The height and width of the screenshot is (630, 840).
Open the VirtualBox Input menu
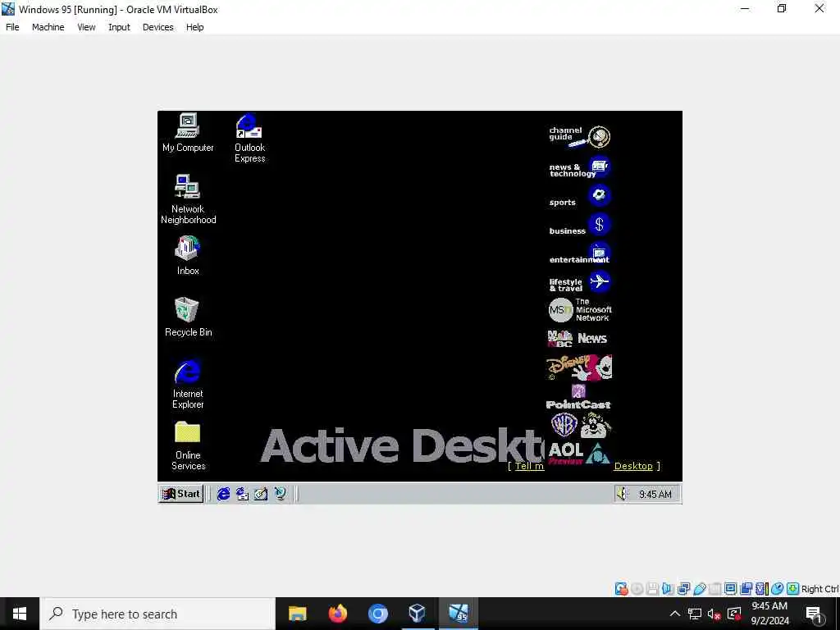point(119,27)
